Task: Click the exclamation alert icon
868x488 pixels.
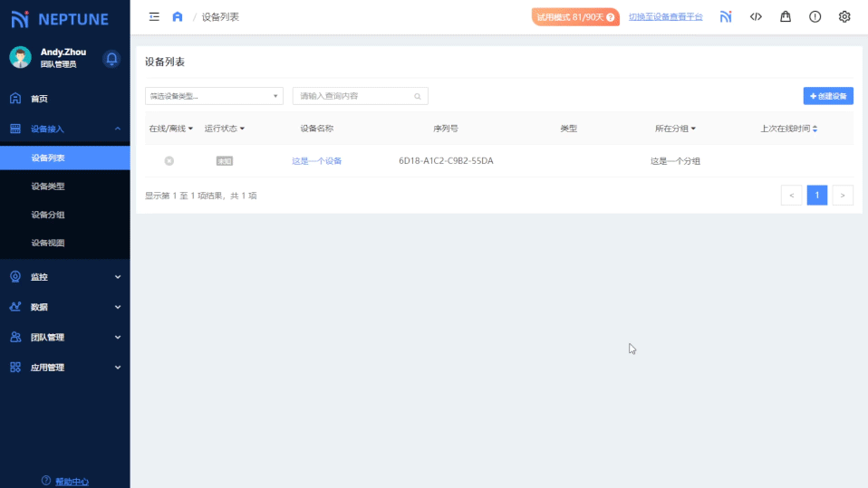Action: click(815, 16)
